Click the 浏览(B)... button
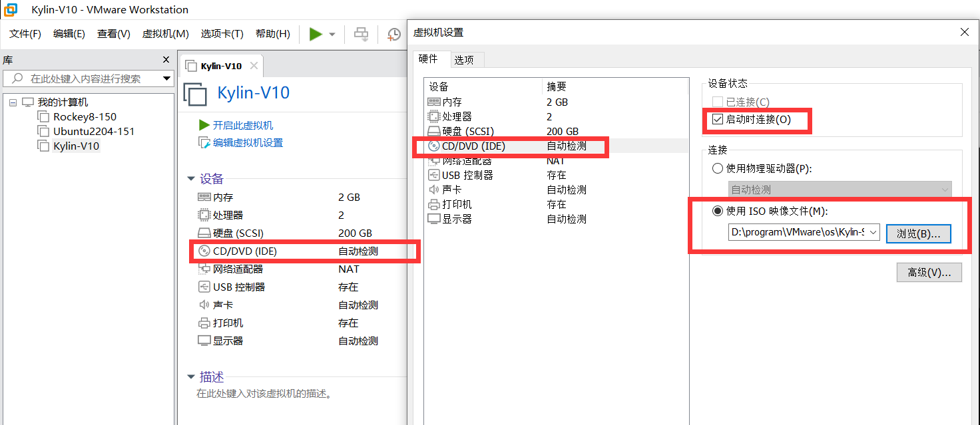This screenshot has height=425, width=980. [918, 233]
